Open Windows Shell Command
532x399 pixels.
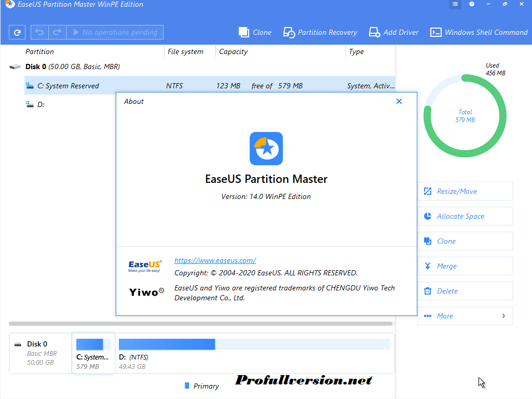coord(478,32)
